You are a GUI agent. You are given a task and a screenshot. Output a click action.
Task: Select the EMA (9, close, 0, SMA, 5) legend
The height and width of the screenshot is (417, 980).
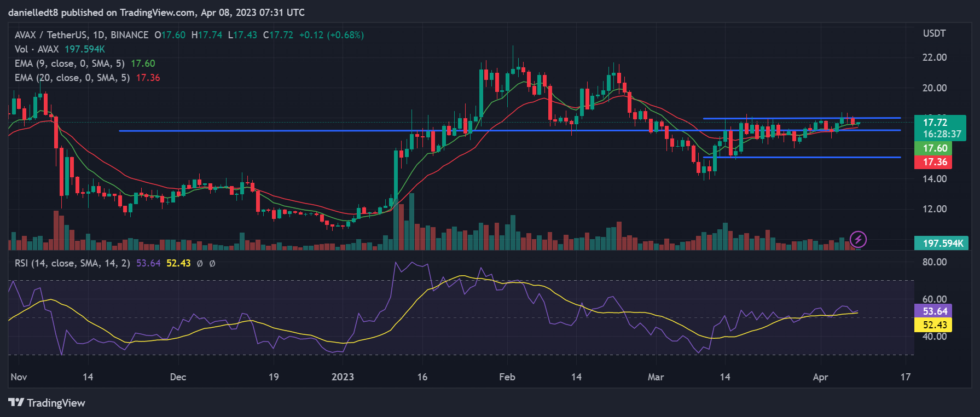pyautogui.click(x=69, y=63)
